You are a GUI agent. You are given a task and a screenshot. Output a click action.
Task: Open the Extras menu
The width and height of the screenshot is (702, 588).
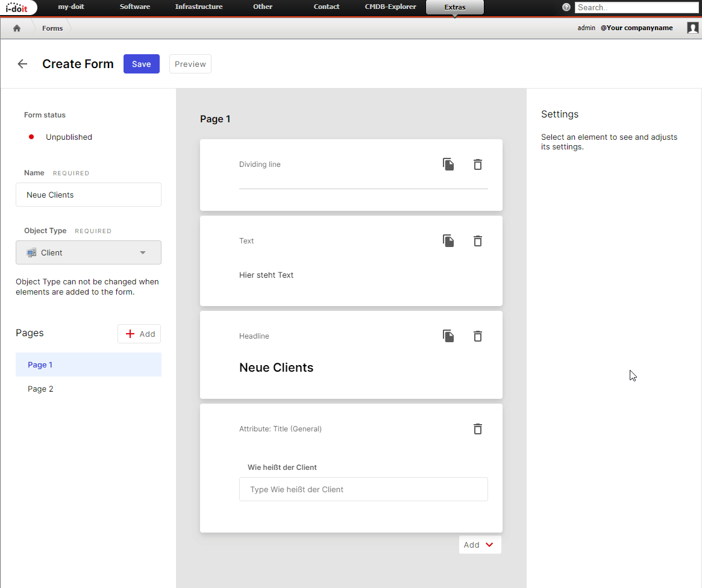coord(454,7)
